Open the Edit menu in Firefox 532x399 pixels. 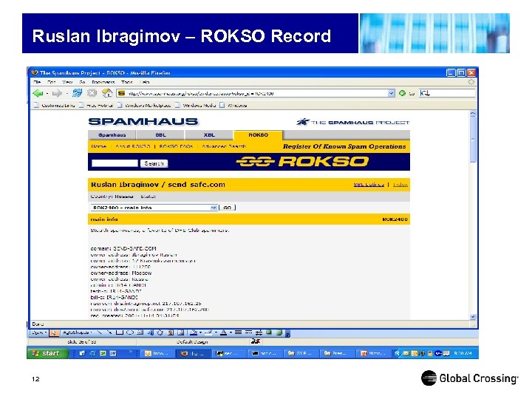[51, 82]
